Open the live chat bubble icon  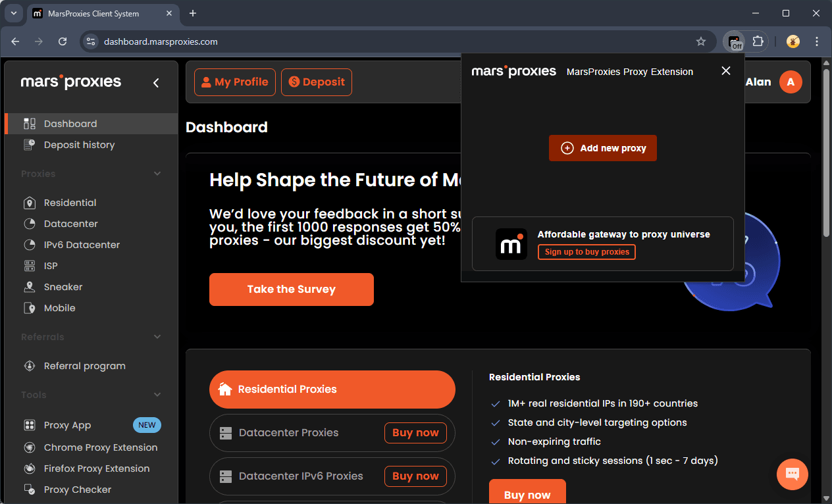[x=792, y=474]
